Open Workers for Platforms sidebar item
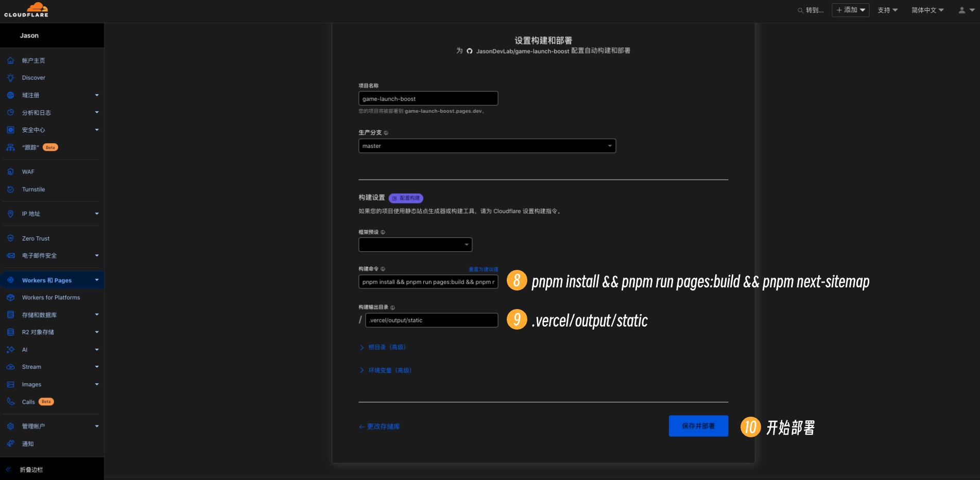 pyautogui.click(x=51, y=298)
